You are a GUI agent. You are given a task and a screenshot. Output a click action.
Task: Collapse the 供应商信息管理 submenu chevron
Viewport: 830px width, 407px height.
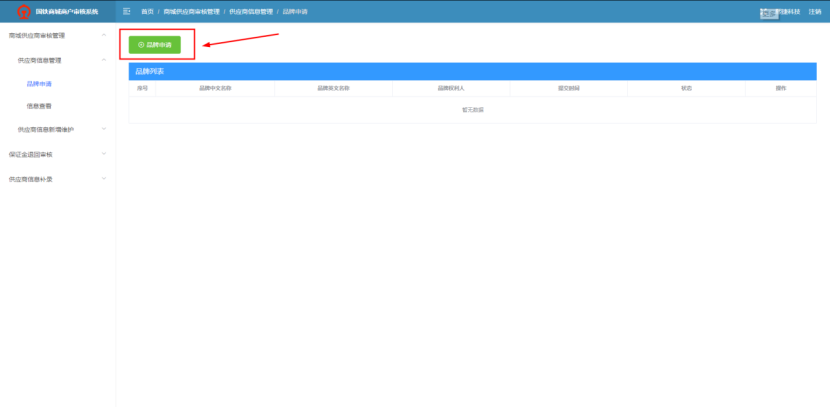(x=104, y=60)
